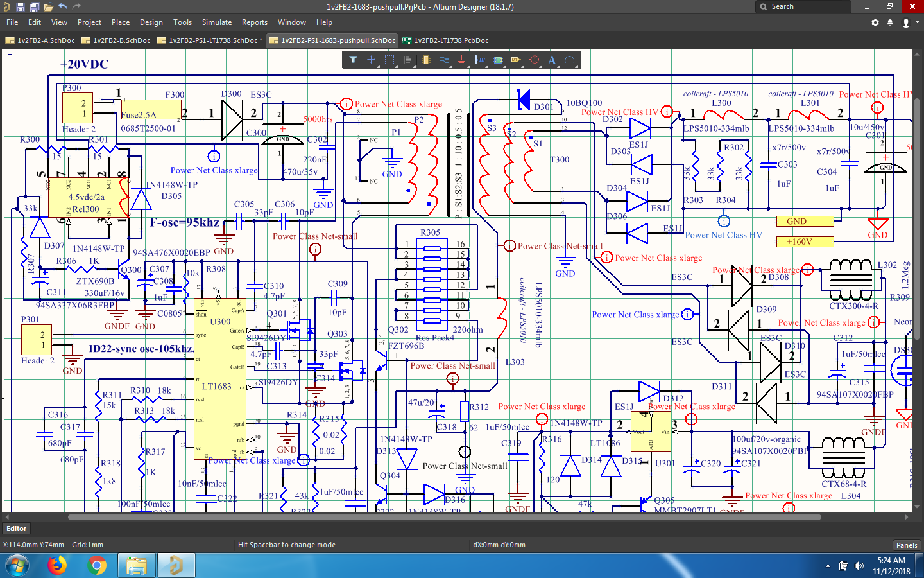
Task: Open the Simulate menu
Action: point(217,22)
